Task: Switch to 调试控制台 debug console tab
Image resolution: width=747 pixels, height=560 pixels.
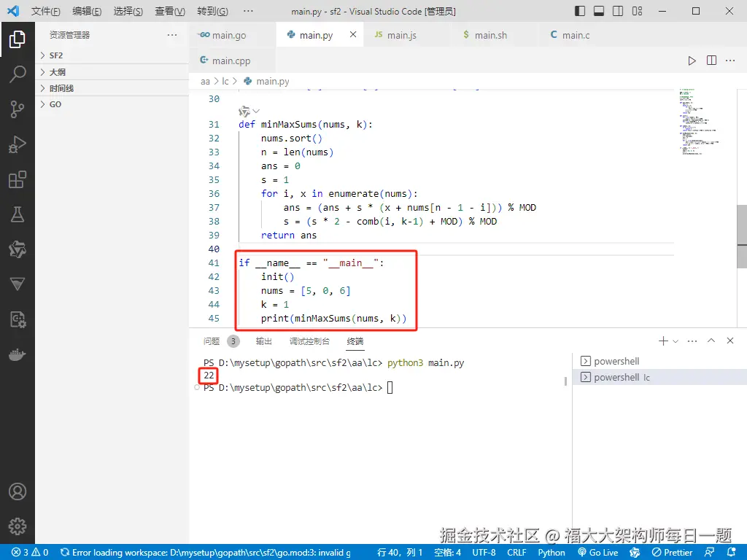Action: (309, 341)
